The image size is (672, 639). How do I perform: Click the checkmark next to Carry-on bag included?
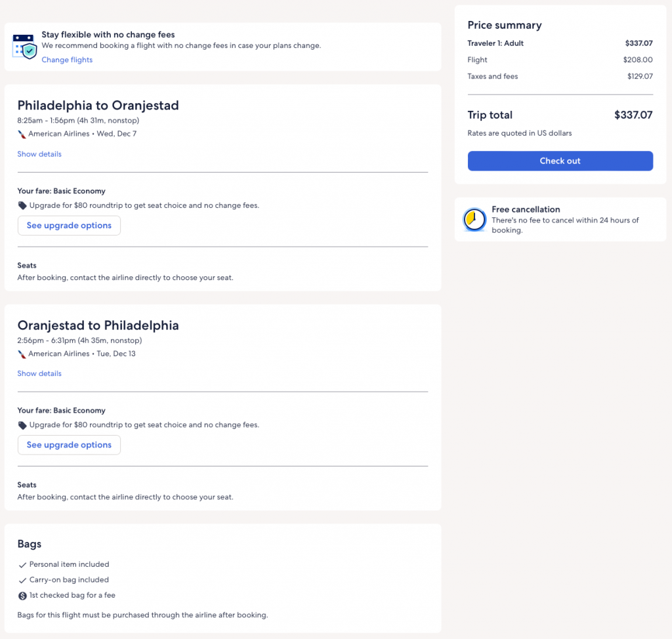[x=22, y=581]
